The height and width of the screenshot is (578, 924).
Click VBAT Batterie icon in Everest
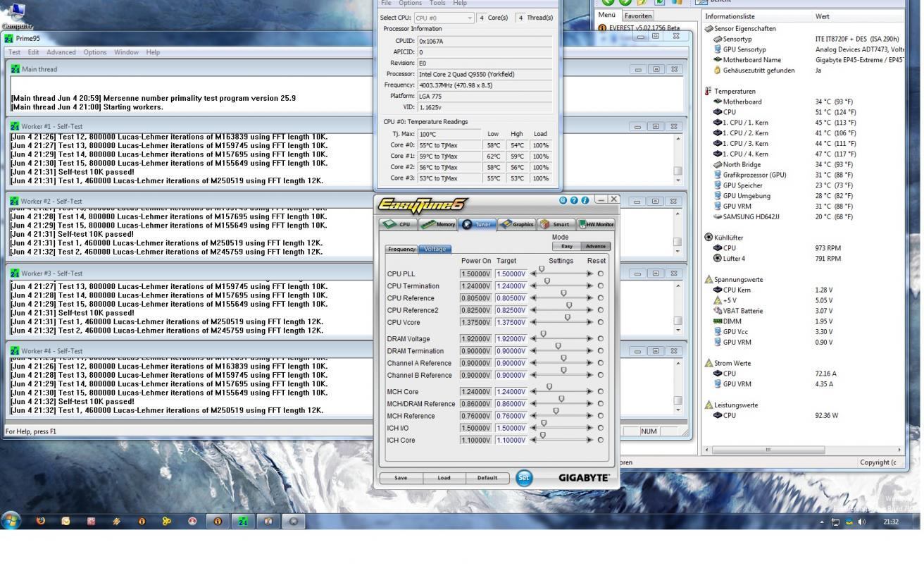[x=718, y=311]
